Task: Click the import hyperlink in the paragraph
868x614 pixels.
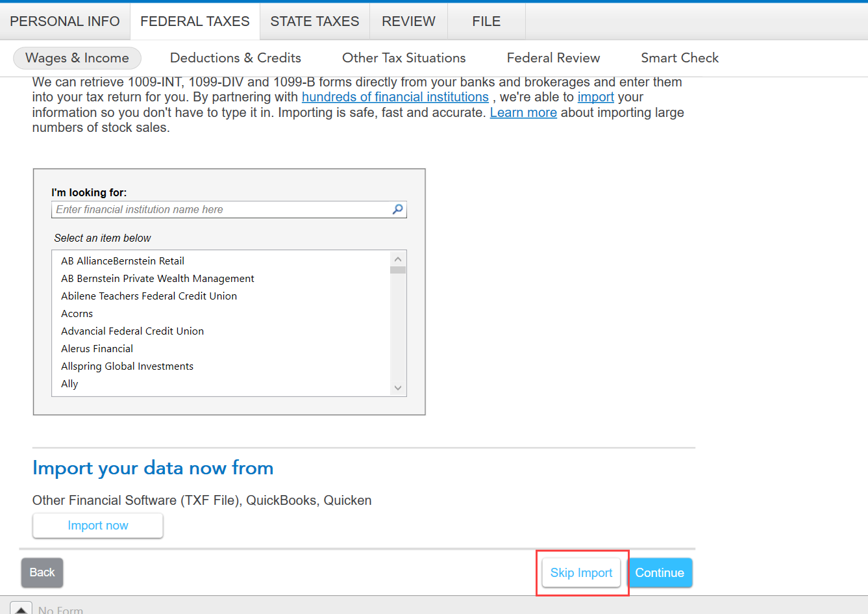Action: click(x=596, y=97)
